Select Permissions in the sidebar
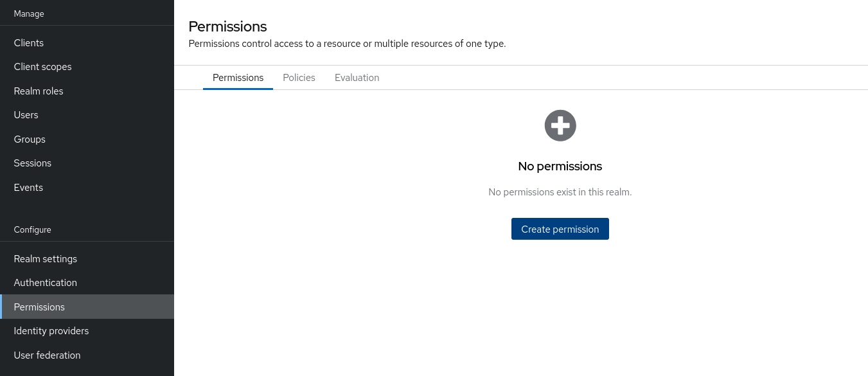 point(39,307)
